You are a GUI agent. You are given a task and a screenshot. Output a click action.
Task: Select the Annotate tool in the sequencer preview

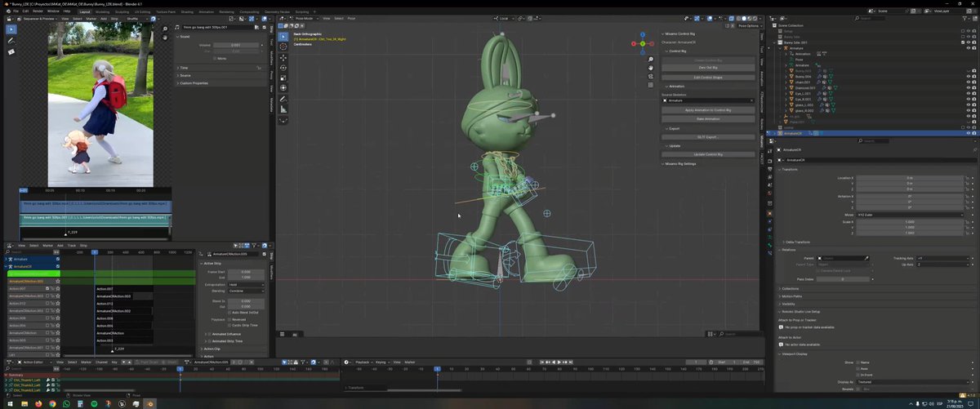(11, 40)
